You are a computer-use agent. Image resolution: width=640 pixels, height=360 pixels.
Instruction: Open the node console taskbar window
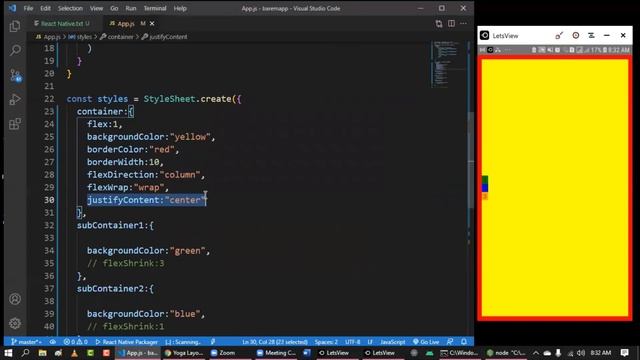[x=506, y=353]
